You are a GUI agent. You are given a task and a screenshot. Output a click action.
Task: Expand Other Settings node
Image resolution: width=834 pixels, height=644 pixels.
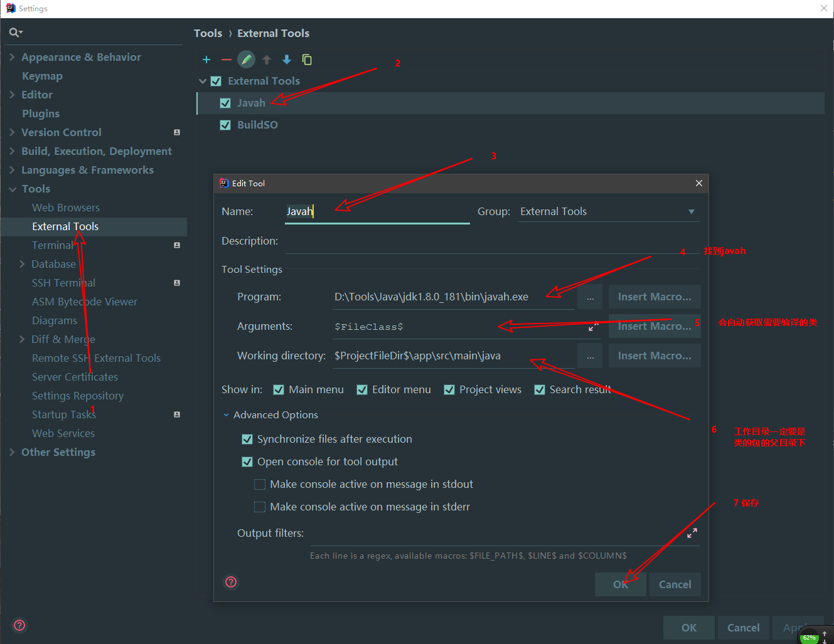[12, 452]
